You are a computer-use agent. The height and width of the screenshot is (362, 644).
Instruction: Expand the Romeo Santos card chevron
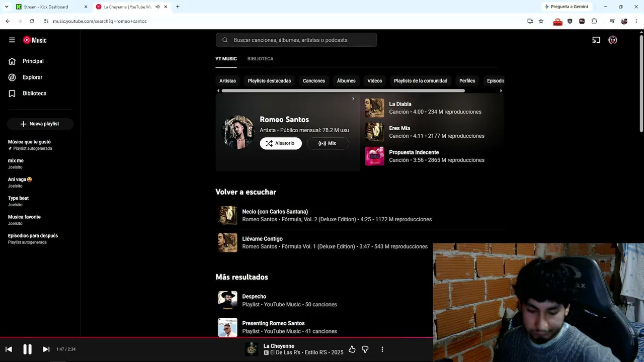click(353, 99)
